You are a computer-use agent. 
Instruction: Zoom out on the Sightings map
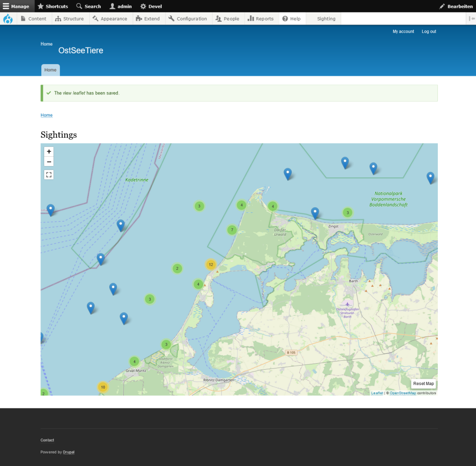49,161
